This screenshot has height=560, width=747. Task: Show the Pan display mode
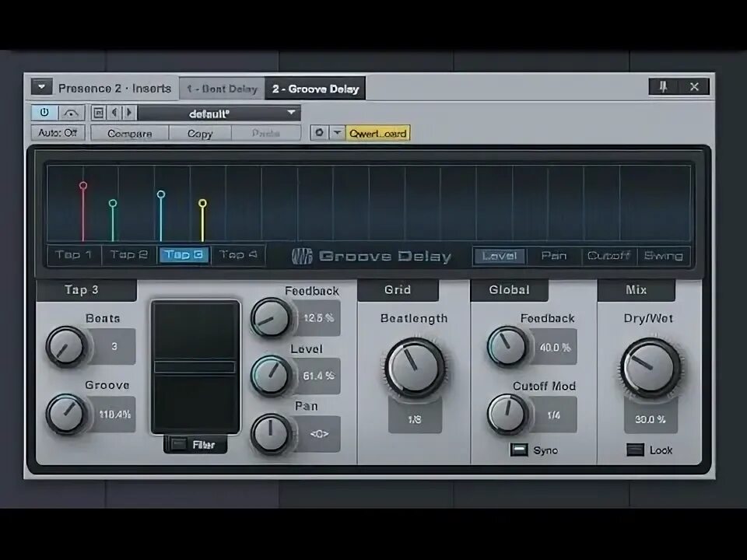point(554,256)
